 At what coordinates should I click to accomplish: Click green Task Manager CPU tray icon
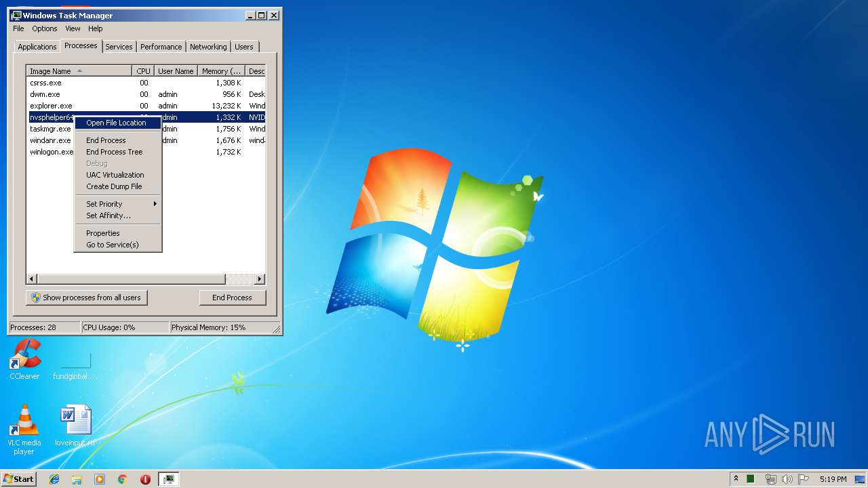click(751, 479)
